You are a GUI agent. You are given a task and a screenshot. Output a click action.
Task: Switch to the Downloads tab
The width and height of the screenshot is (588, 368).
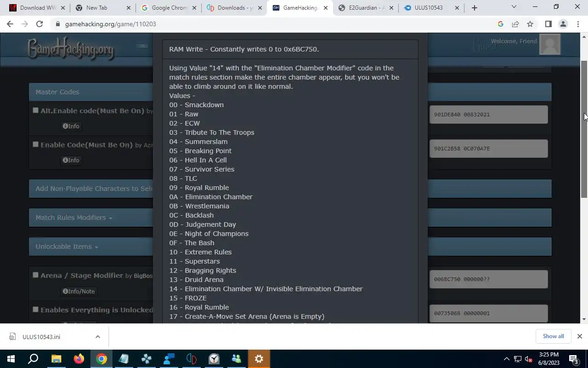pos(234,8)
